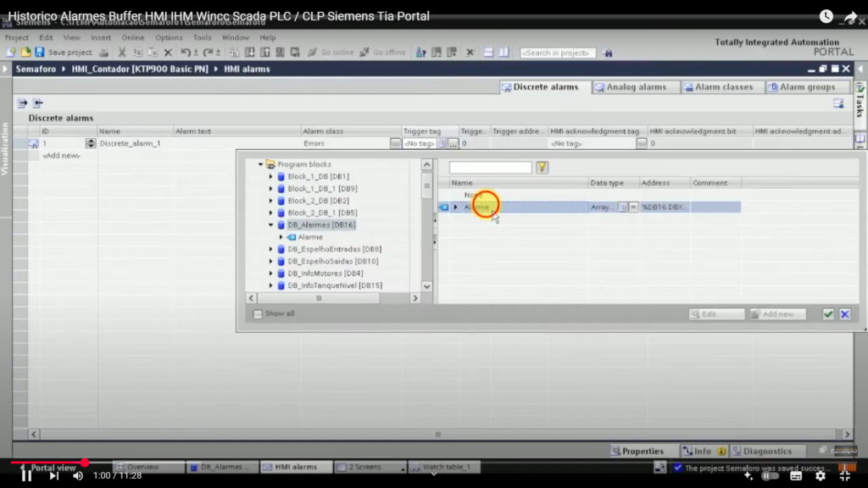Image resolution: width=868 pixels, height=488 pixels.
Task: Click the Search in project field
Action: pyautogui.click(x=558, y=53)
